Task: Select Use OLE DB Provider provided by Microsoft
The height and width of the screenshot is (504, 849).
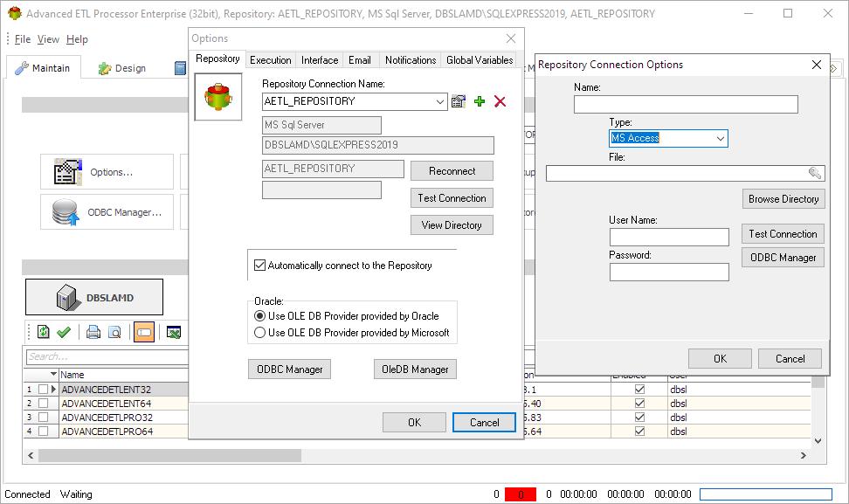Action: tap(260, 333)
